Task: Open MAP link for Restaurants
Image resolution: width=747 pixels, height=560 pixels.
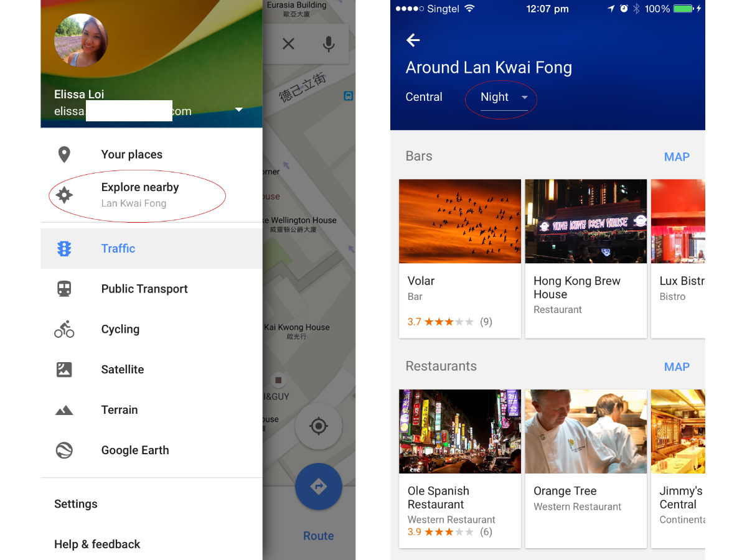Action: tap(677, 366)
